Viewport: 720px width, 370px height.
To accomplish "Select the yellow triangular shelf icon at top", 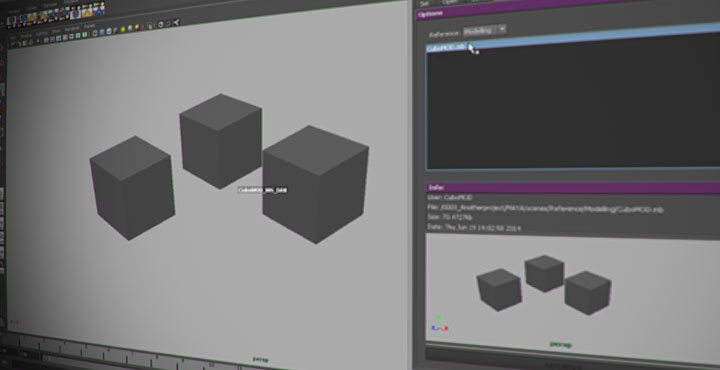I will point(87,12).
